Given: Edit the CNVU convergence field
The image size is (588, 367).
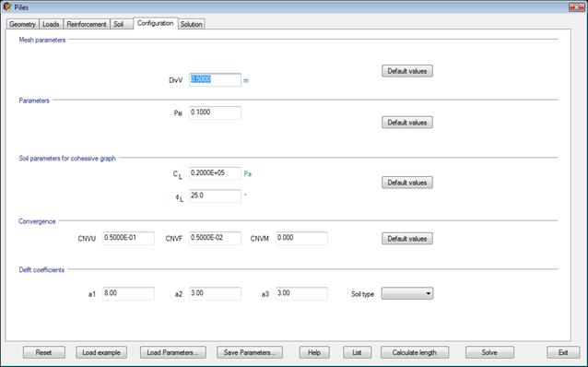Looking at the screenshot, I should point(128,238).
